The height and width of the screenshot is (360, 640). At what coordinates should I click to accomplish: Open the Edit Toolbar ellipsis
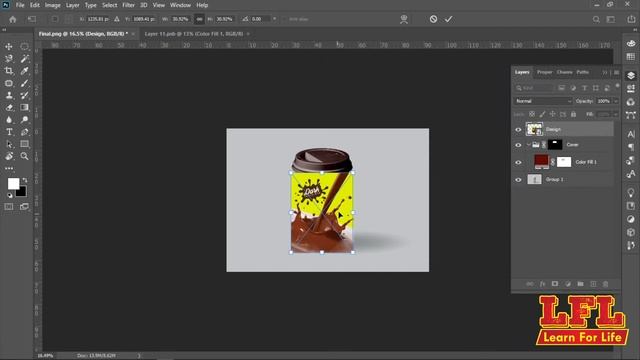click(x=9, y=168)
